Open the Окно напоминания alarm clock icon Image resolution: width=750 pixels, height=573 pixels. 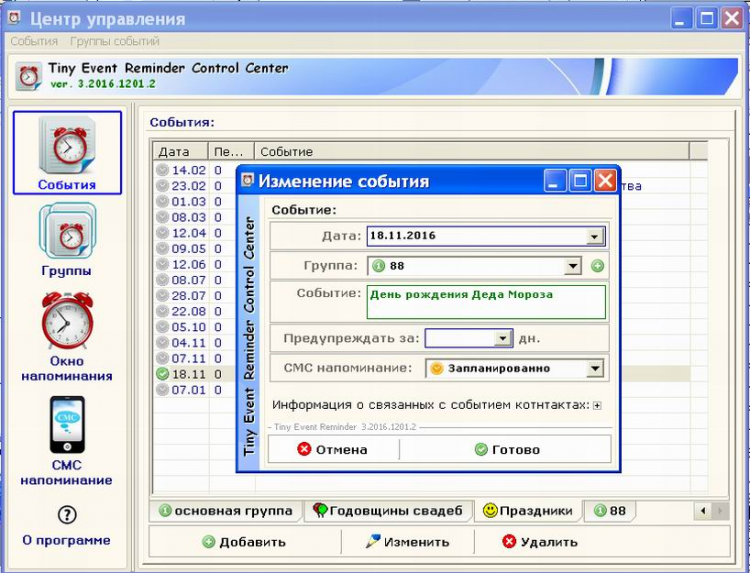(x=67, y=320)
